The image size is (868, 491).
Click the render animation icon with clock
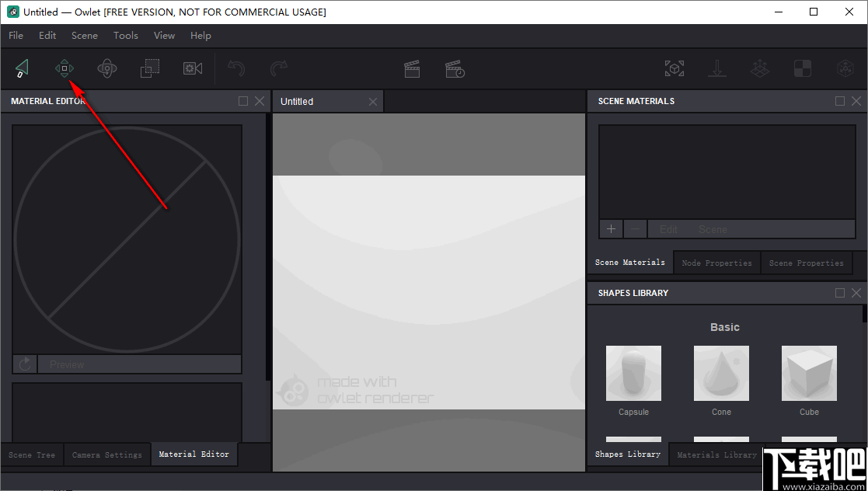tap(455, 68)
